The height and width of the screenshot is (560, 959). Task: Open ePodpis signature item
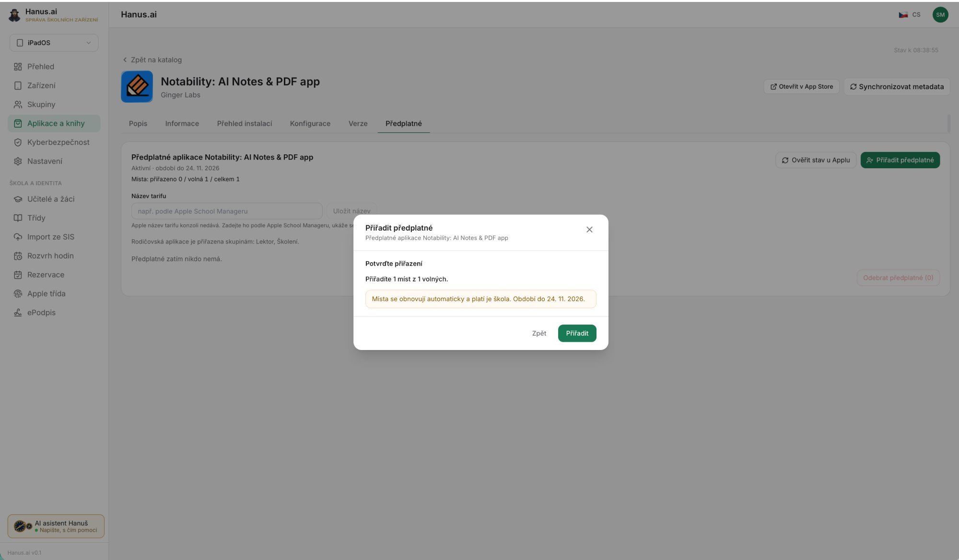(54, 313)
